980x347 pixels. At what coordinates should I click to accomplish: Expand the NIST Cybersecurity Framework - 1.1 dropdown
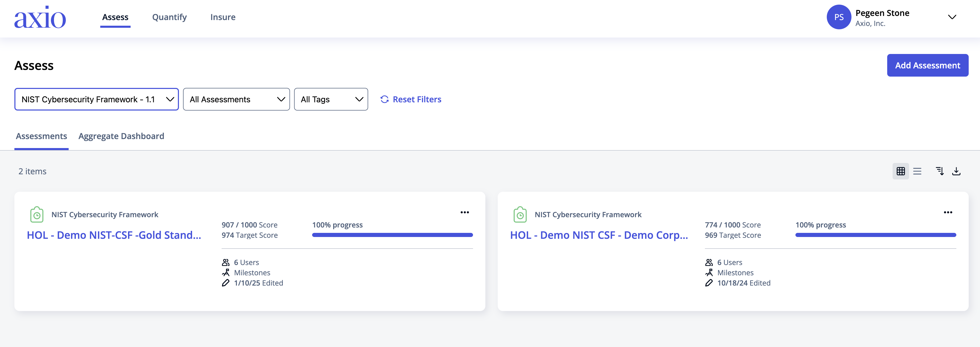(97, 99)
